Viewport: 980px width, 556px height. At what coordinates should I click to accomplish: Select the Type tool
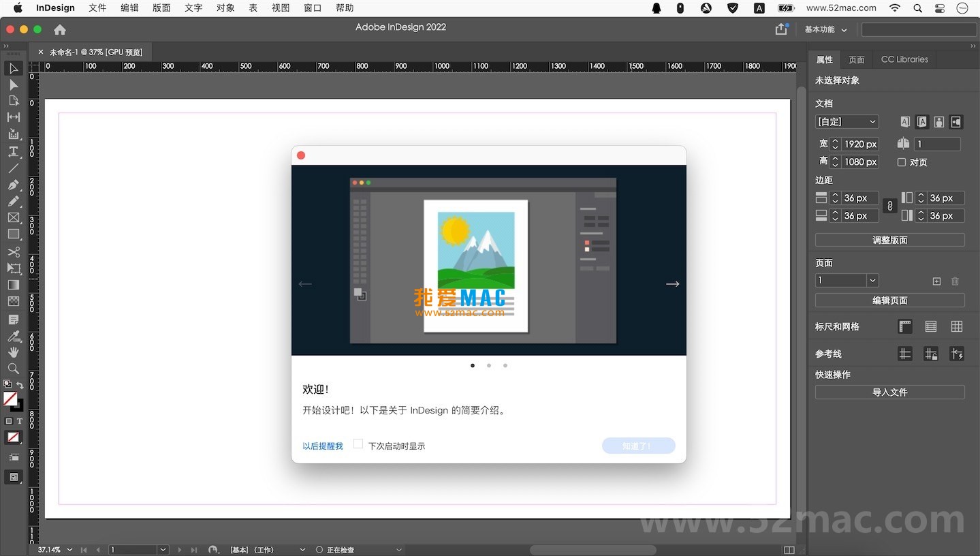tap(14, 151)
